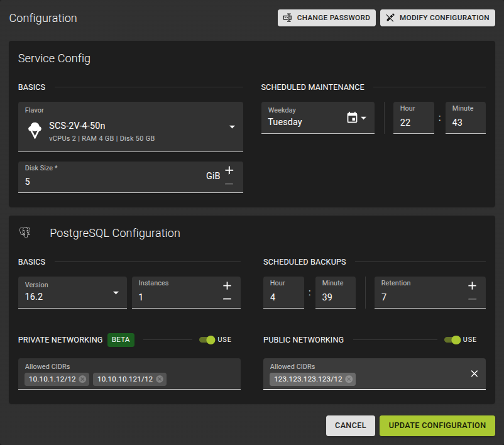
Task: Click the Modify Configuration button
Action: pyautogui.click(x=437, y=18)
